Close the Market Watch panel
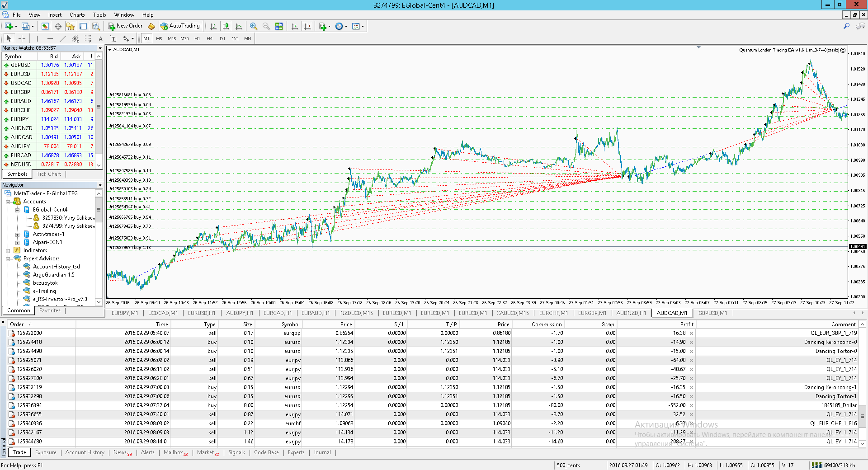The height and width of the screenshot is (470, 868). pos(100,48)
